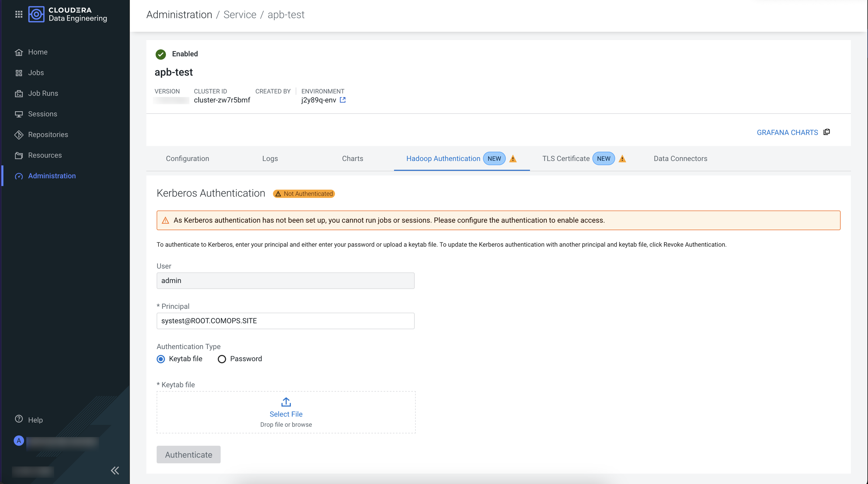Go to Job Runs in sidebar

click(x=43, y=93)
